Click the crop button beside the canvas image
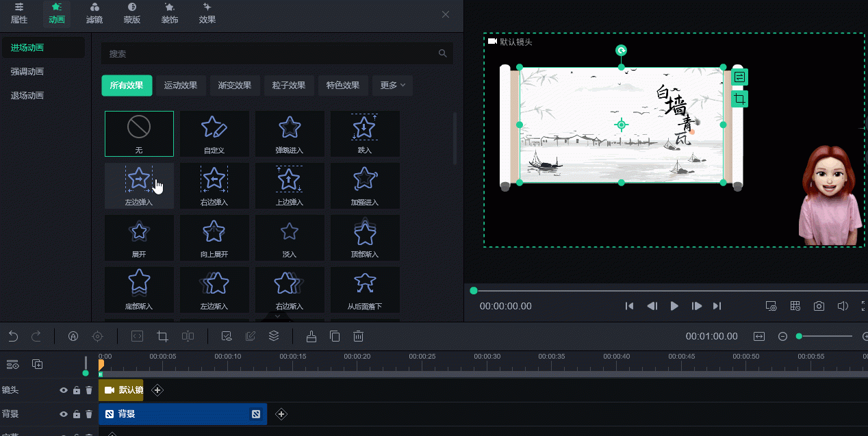 (739, 99)
